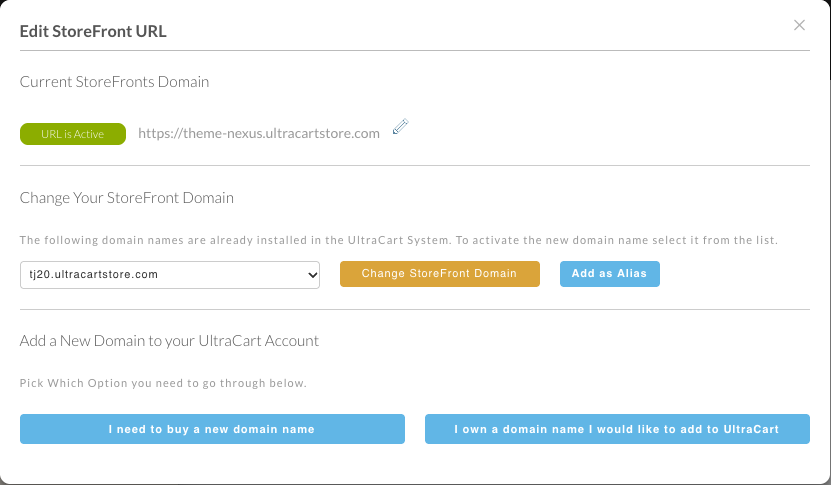Viewport: 831px width, 485px height.
Task: Choose I own a domain name option
Action: (617, 429)
